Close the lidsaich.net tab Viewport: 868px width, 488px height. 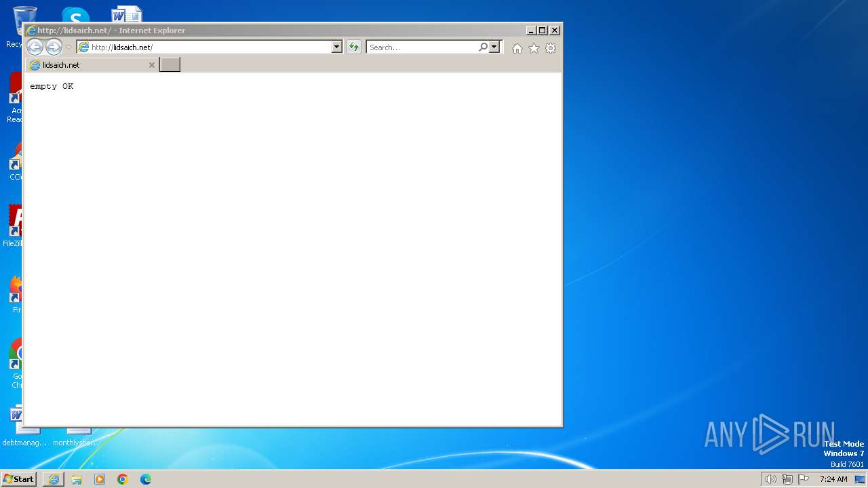(152, 65)
